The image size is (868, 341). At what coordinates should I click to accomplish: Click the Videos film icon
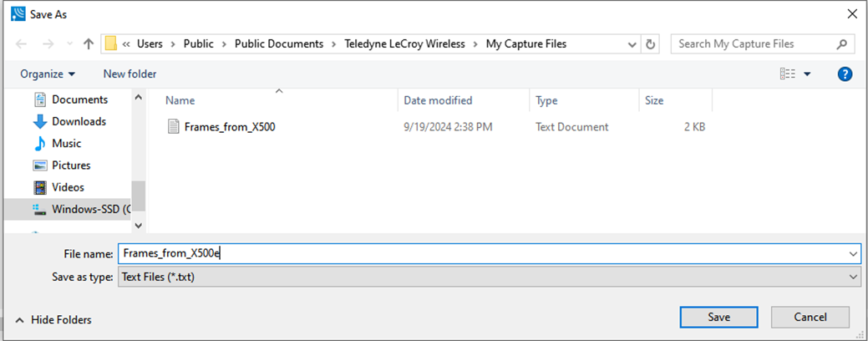pyautogui.click(x=40, y=187)
